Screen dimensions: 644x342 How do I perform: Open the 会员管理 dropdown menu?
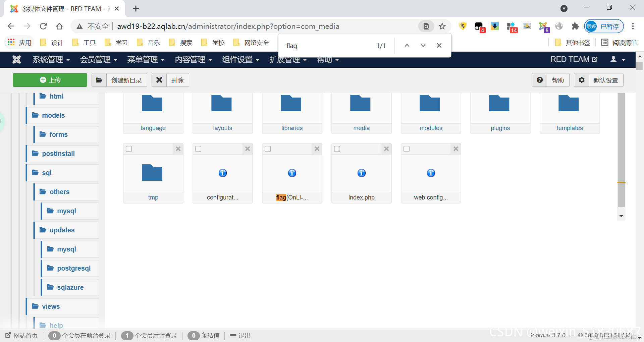pos(98,60)
